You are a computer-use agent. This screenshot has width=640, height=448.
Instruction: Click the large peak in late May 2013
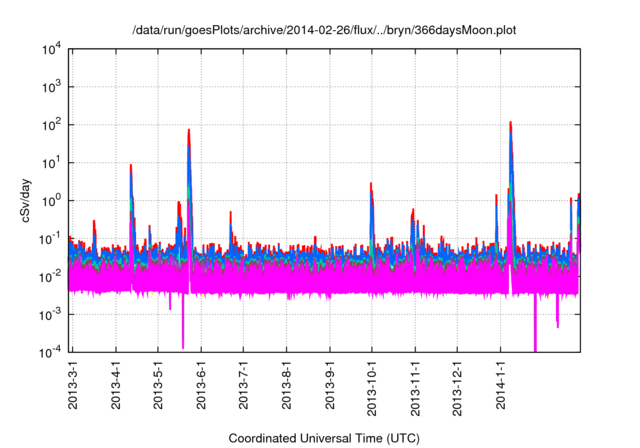[x=189, y=132]
